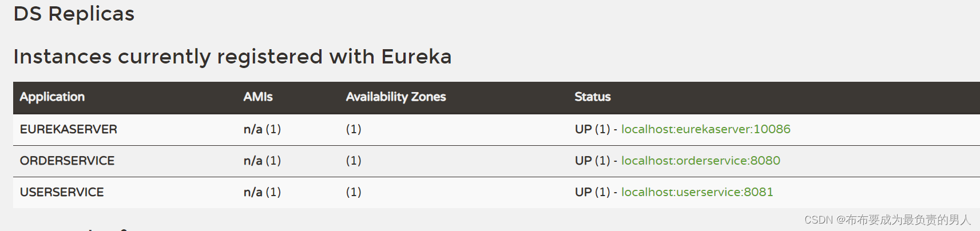
Task: Open the localhost:orderservice:8080 instance link
Action: 700,161
